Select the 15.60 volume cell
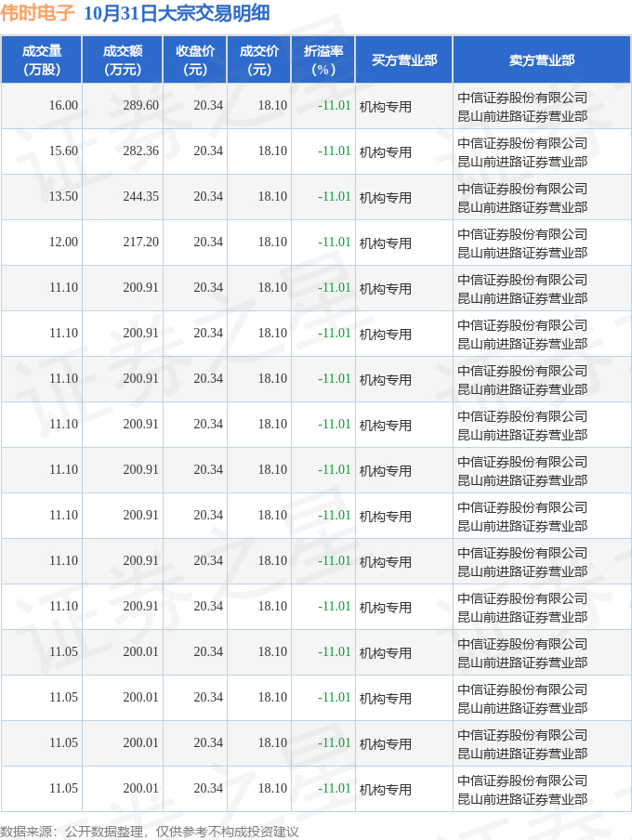The width and height of the screenshot is (632, 840). tap(63, 151)
